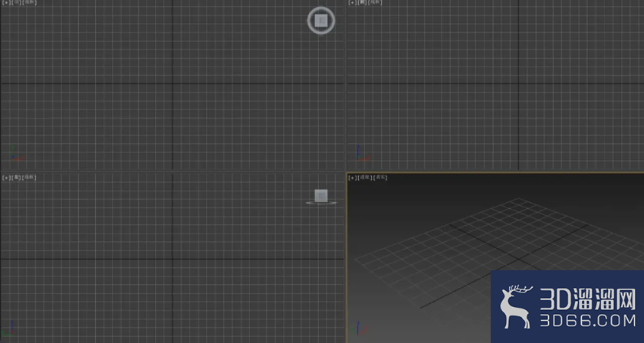
Task: Open the wireframe shading menu of the top-right viewport
Action: (x=376, y=2)
